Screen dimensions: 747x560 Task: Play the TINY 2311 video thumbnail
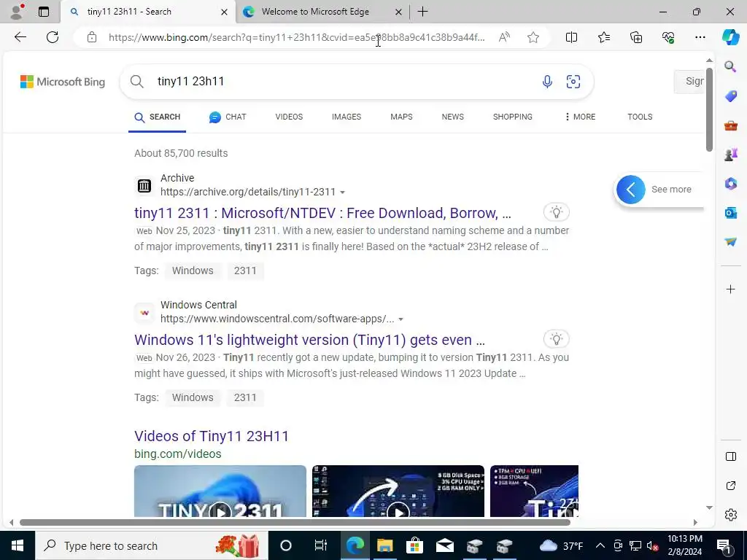(220, 491)
